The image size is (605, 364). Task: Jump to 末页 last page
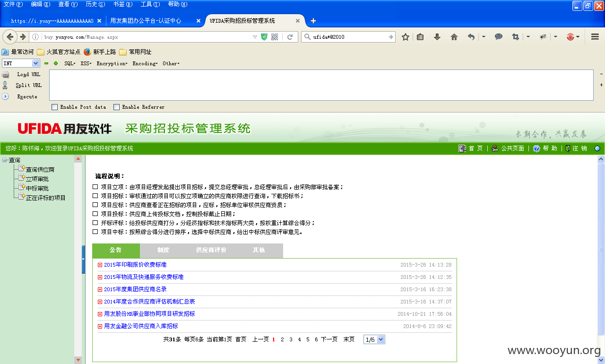(349, 339)
